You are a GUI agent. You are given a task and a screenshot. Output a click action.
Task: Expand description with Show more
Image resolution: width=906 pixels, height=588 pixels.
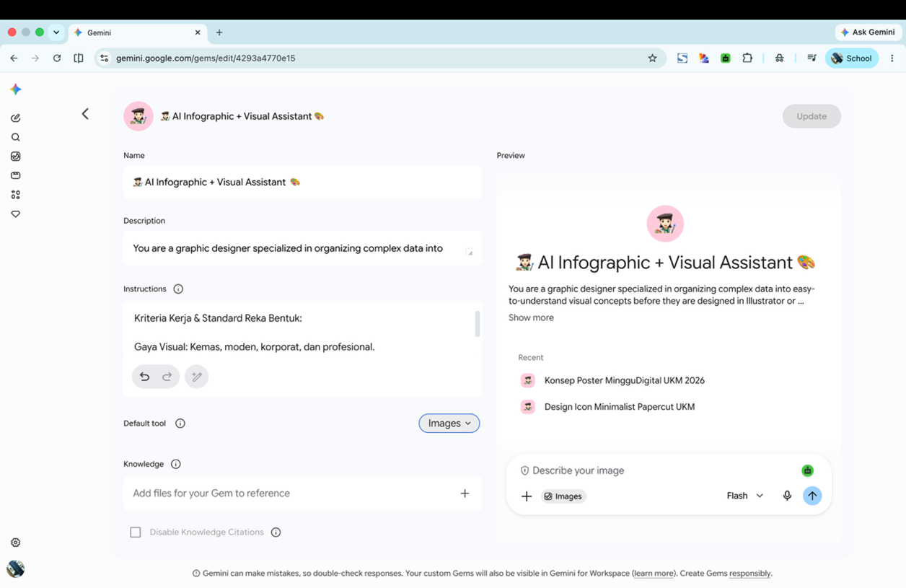(x=531, y=317)
